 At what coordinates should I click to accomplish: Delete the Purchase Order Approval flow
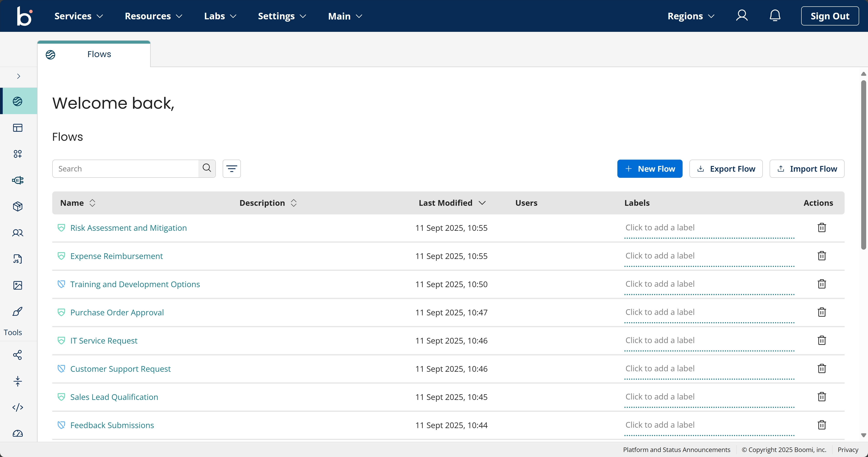pyautogui.click(x=821, y=312)
